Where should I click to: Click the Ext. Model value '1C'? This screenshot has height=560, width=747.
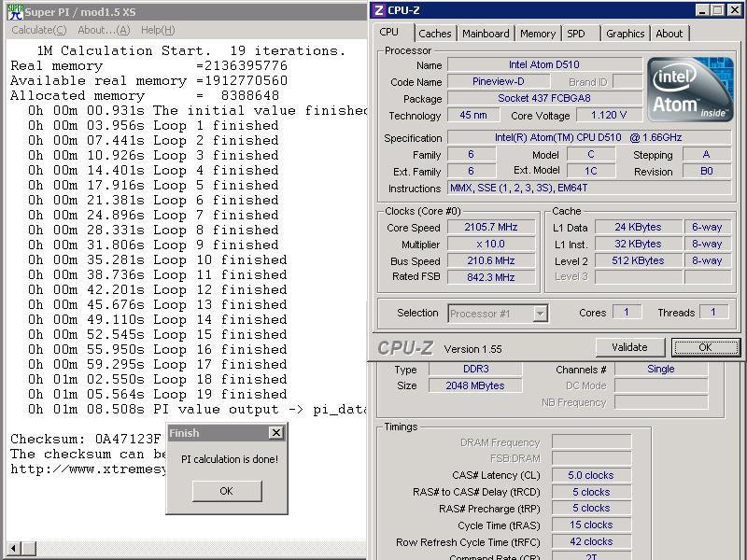(x=591, y=171)
